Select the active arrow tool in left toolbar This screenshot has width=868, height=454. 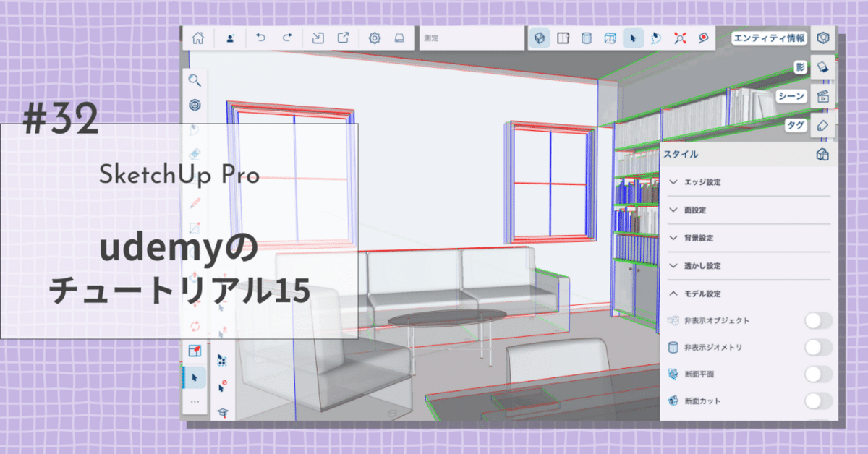click(x=195, y=377)
